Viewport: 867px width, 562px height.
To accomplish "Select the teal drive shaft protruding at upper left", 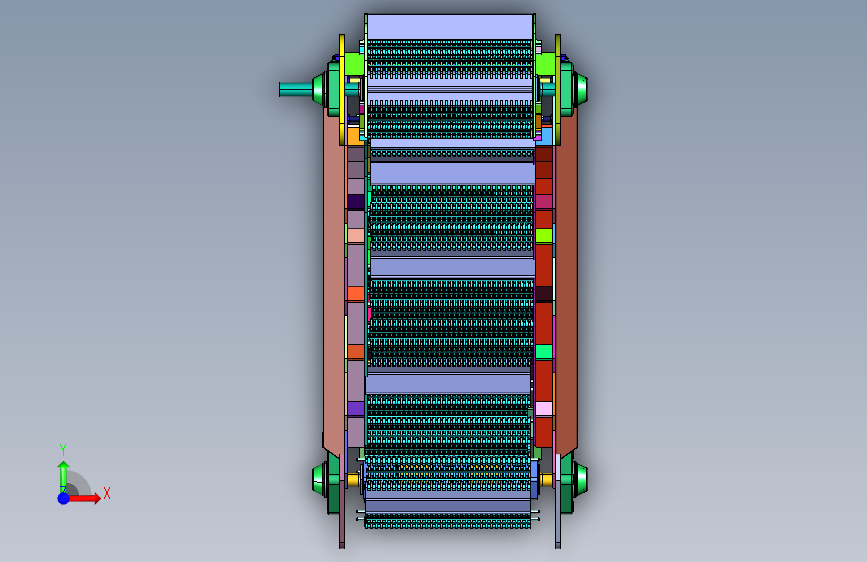I will click(296, 89).
